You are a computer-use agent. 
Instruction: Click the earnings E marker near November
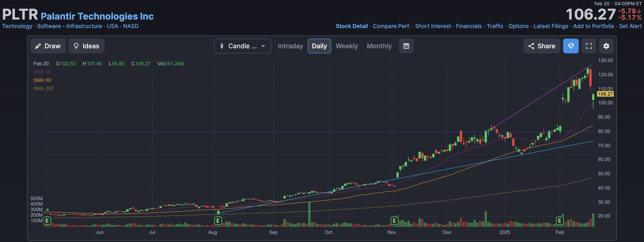click(394, 221)
